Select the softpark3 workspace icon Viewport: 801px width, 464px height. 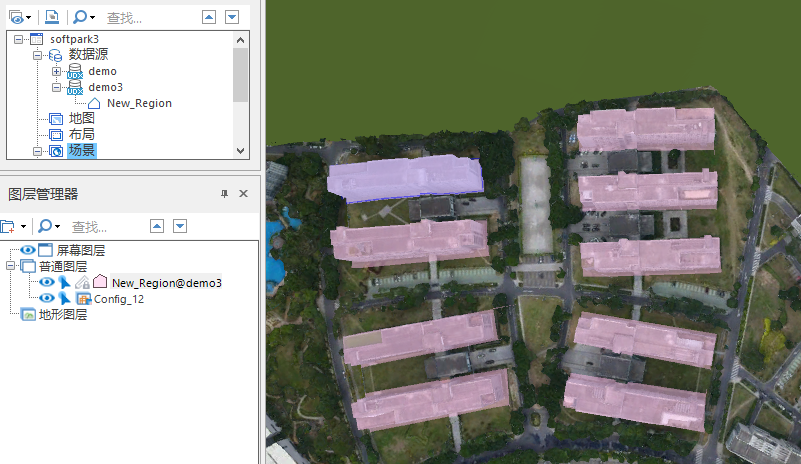coord(36,39)
